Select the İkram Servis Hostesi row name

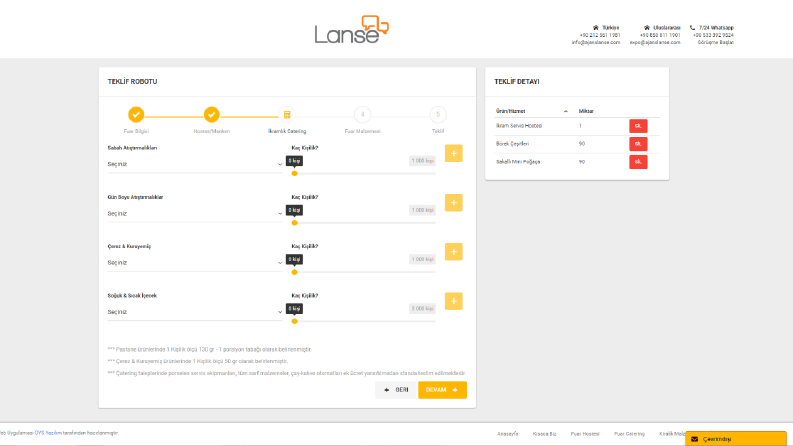519,126
